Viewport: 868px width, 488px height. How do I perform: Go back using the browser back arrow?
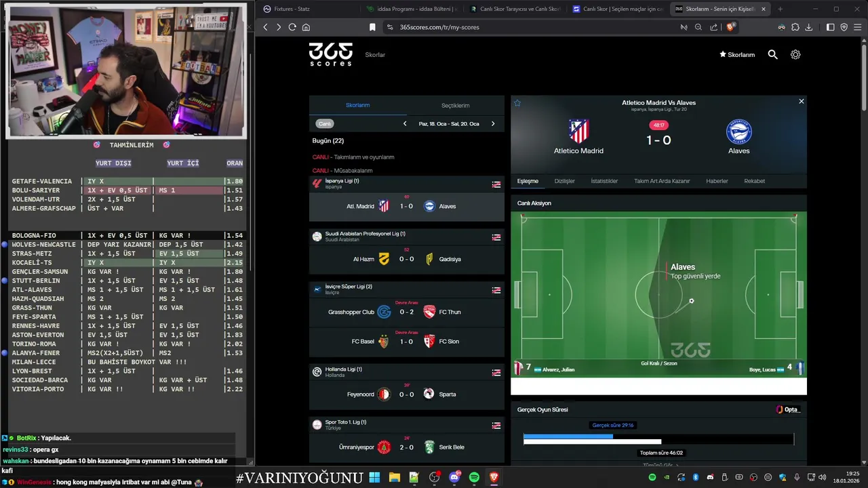tap(265, 27)
